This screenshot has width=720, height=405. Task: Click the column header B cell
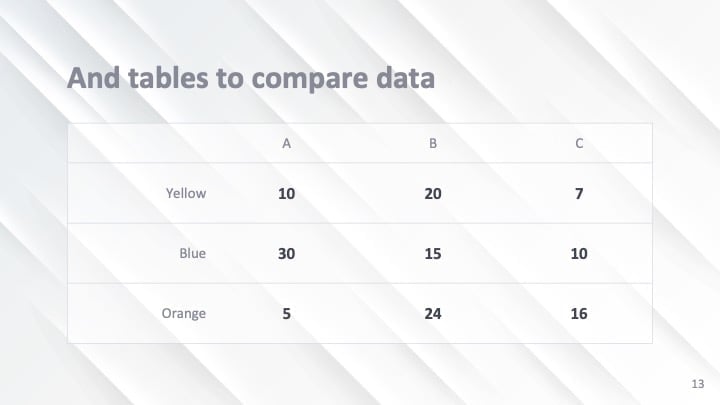pos(433,144)
